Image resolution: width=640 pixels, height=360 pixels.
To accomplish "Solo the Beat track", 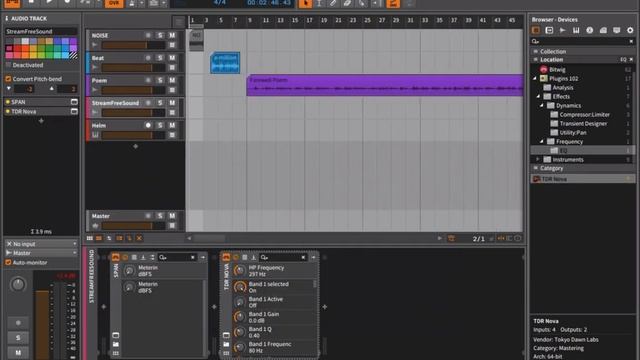I will click(160, 58).
